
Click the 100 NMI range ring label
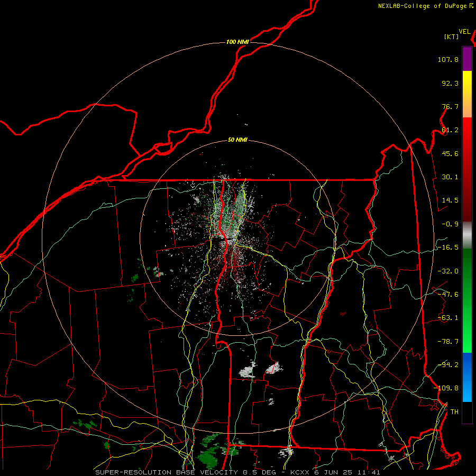(237, 42)
